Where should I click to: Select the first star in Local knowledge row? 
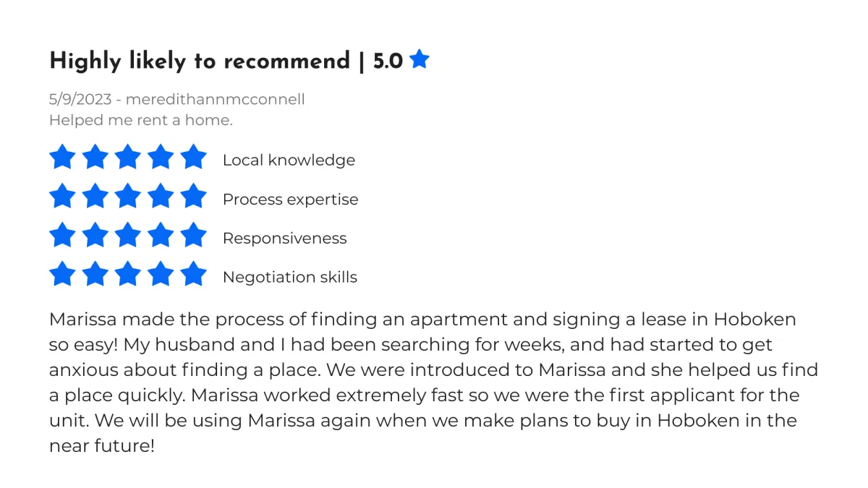tap(62, 157)
